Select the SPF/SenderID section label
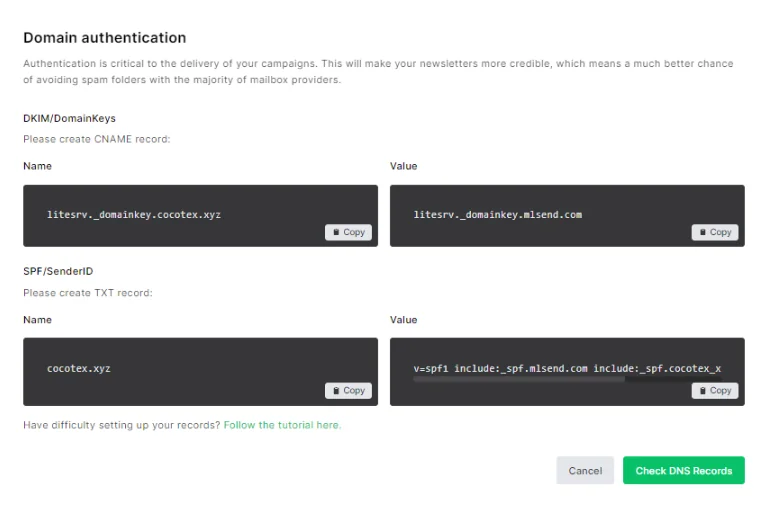763x505 pixels. (58, 271)
